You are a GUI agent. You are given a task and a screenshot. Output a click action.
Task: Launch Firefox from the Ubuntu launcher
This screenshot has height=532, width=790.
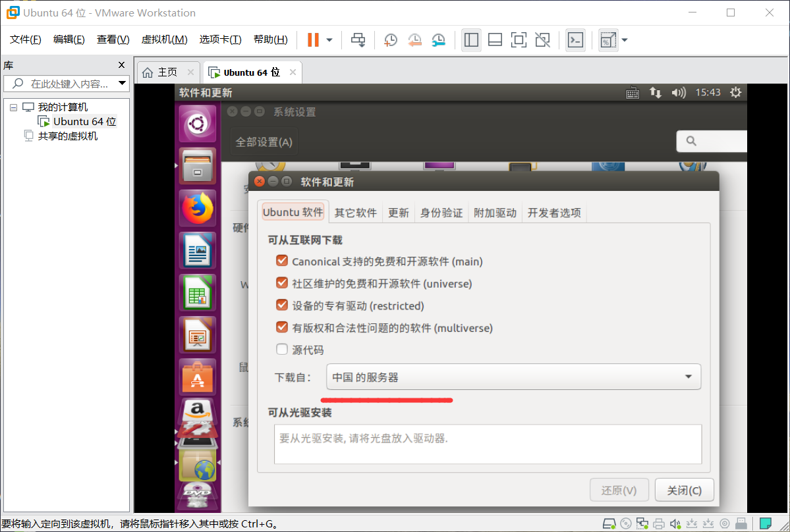tap(198, 208)
